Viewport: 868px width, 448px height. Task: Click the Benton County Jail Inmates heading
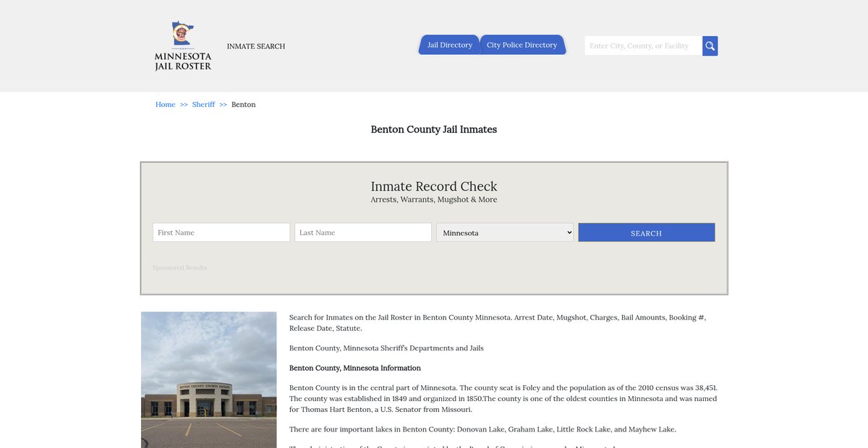pyautogui.click(x=434, y=130)
